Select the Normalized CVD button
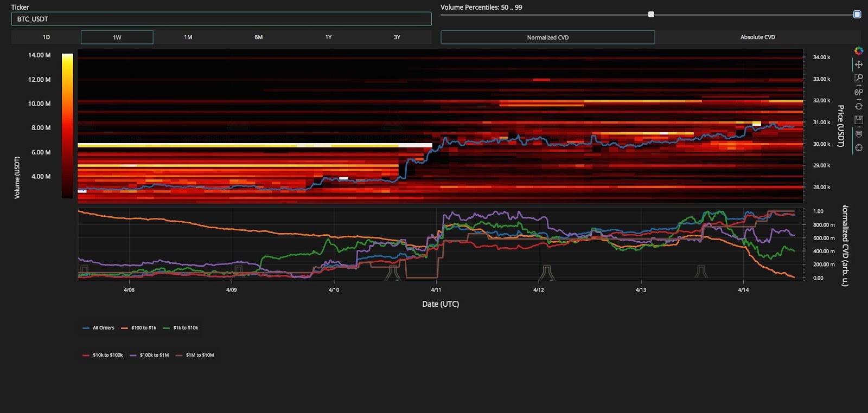The width and height of the screenshot is (868, 413). [548, 37]
